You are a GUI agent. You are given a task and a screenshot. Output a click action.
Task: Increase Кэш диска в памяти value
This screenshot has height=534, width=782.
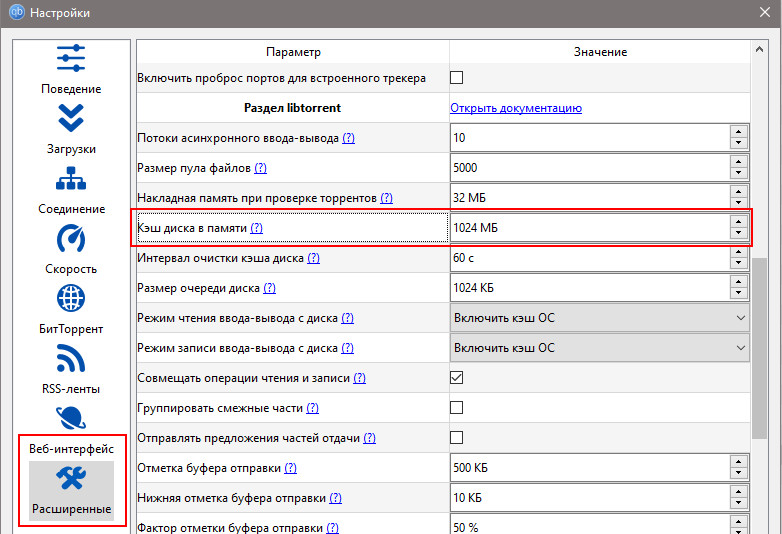739,221
